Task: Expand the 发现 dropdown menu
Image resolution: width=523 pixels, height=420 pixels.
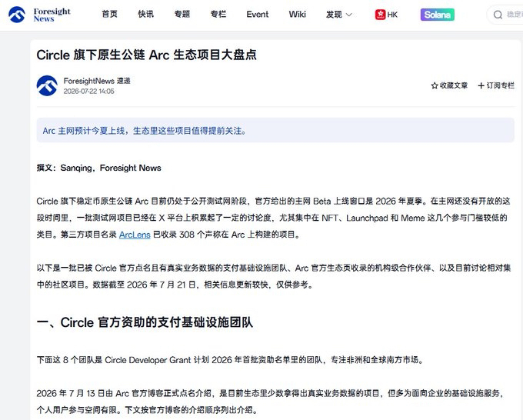Action: 338,15
